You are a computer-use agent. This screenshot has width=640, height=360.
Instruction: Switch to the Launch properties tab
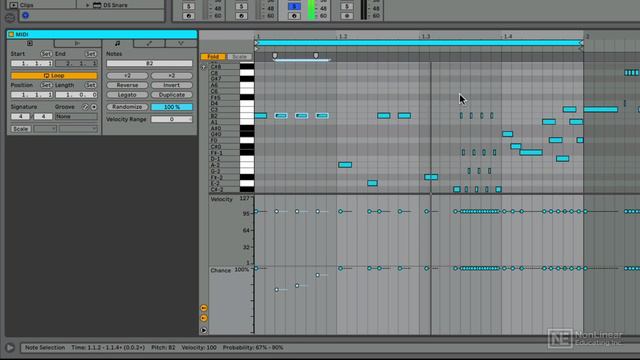click(77, 43)
